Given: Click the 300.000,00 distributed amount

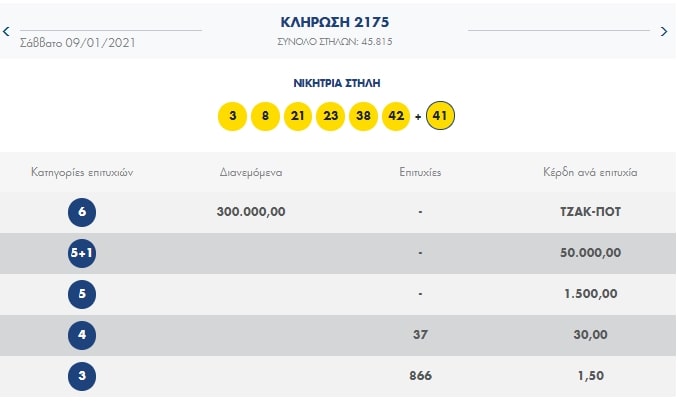Looking at the screenshot, I should click(251, 212).
